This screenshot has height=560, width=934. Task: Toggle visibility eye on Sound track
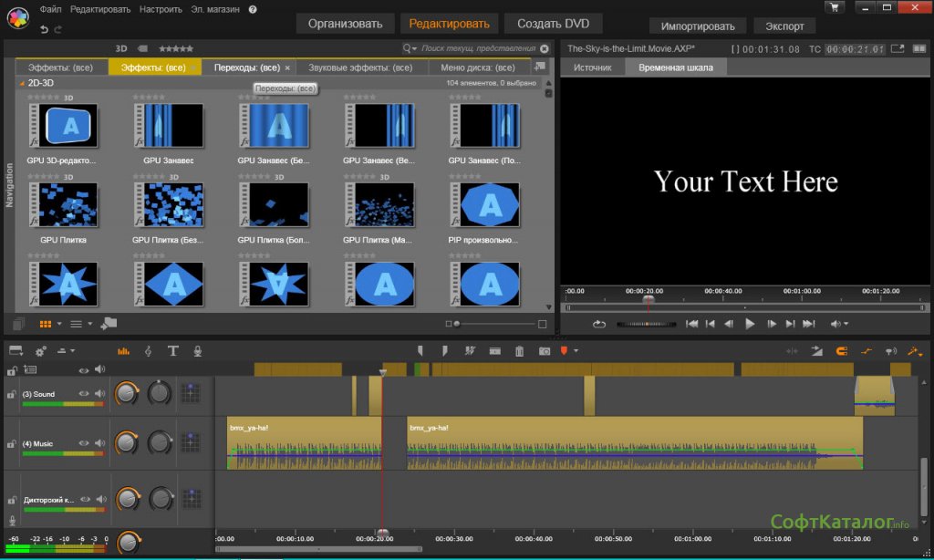coord(84,394)
